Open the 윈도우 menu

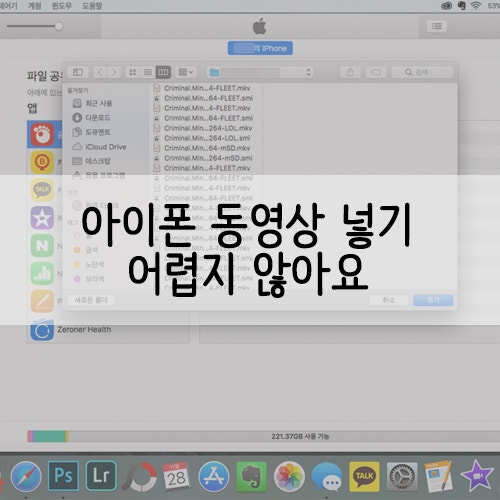pyautogui.click(x=62, y=6)
